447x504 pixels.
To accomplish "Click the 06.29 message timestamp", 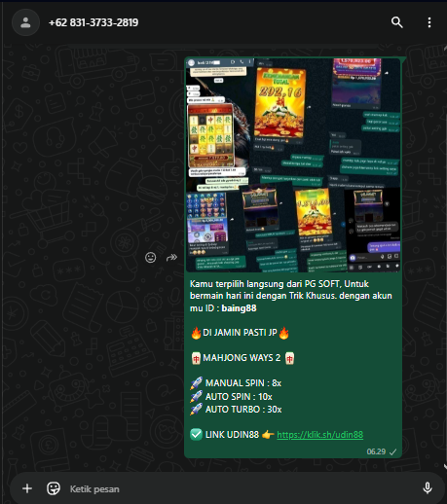I will tap(376, 451).
